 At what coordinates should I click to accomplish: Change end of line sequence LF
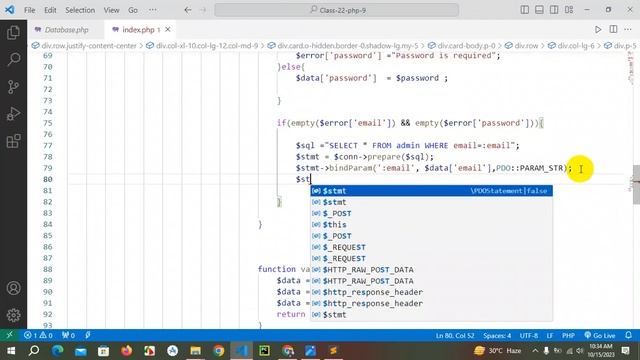pos(550,335)
